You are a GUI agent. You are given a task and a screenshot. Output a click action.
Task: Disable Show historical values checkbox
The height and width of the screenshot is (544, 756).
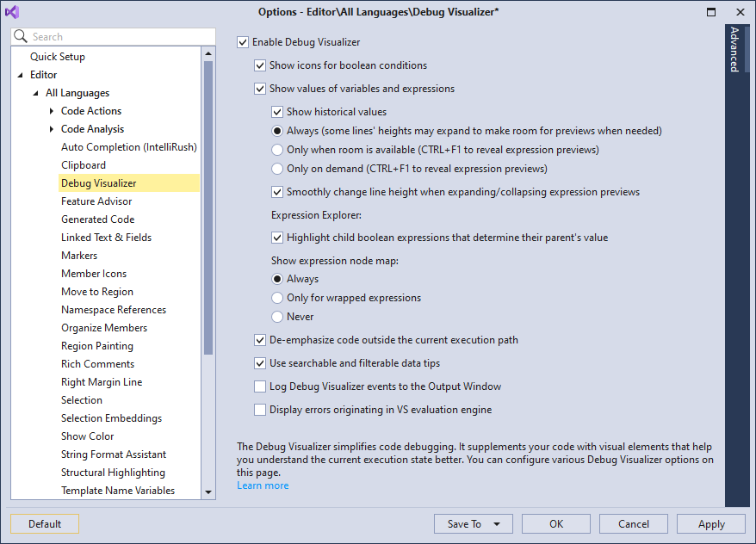coord(277,112)
